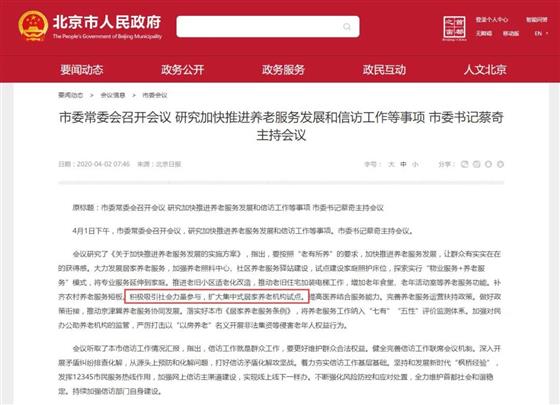560x405 pixels.
Task: Open the 政务公开 navigation menu
Action: 182,69
